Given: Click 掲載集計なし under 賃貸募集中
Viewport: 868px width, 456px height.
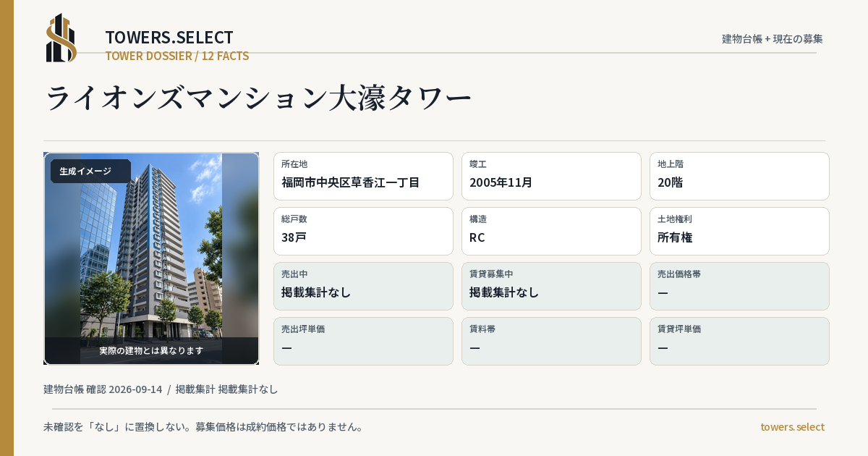Looking at the screenshot, I should click(x=504, y=292).
